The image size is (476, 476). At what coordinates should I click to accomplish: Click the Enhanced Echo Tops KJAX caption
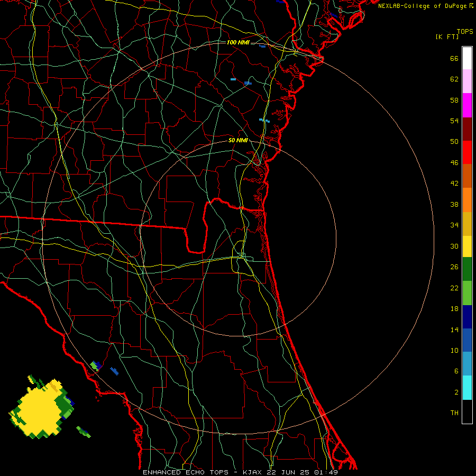click(x=240, y=472)
